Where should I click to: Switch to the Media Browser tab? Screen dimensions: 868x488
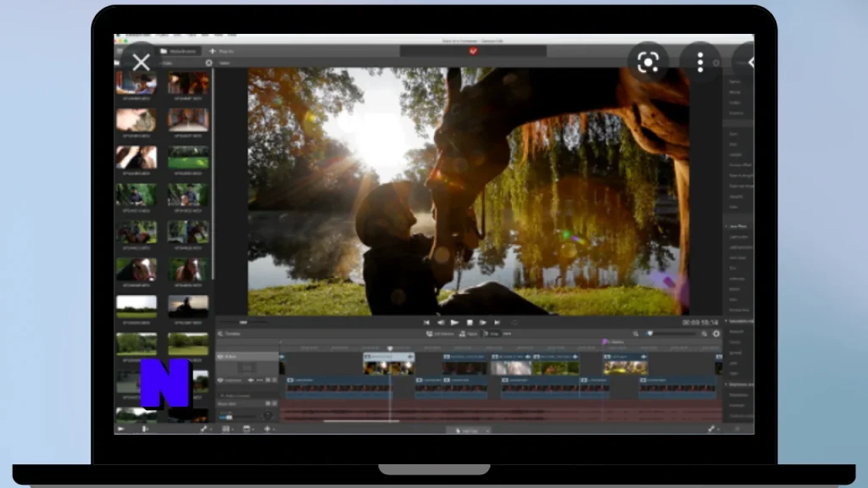(x=178, y=51)
